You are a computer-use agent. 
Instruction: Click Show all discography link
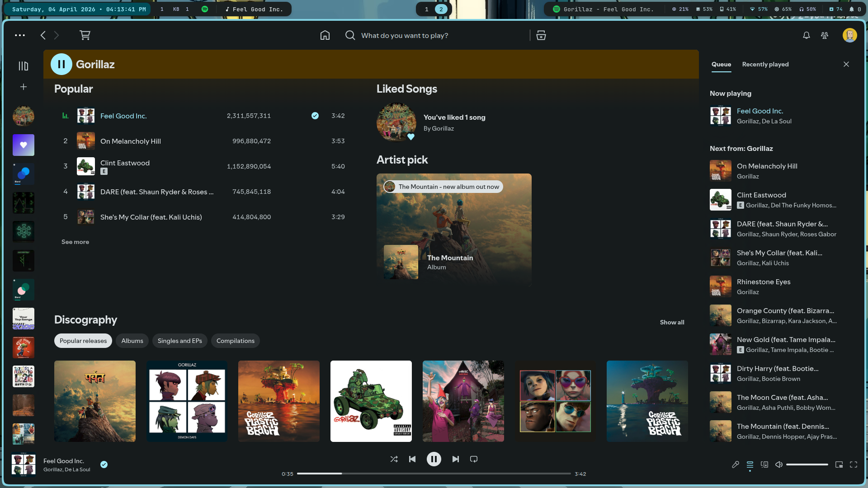672,322
